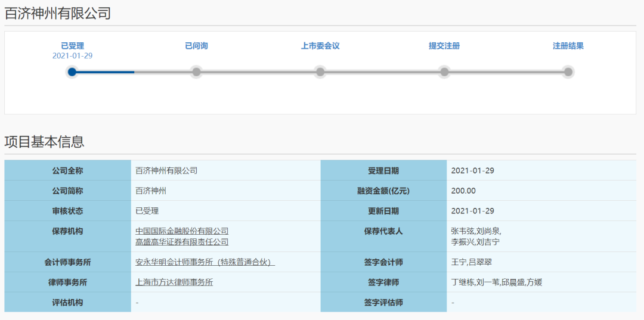
Task: Click the 融资金额(亿元) label cell
Action: 383,191
